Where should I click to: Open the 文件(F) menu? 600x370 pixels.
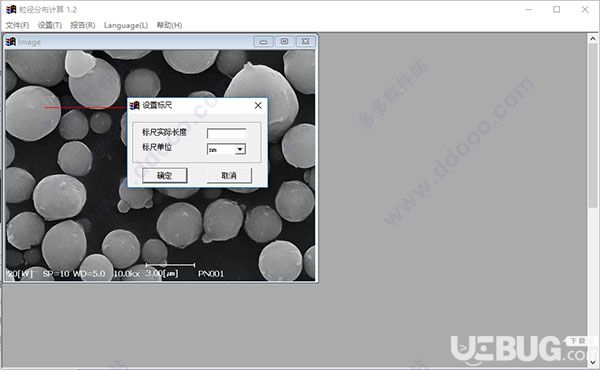(17, 25)
